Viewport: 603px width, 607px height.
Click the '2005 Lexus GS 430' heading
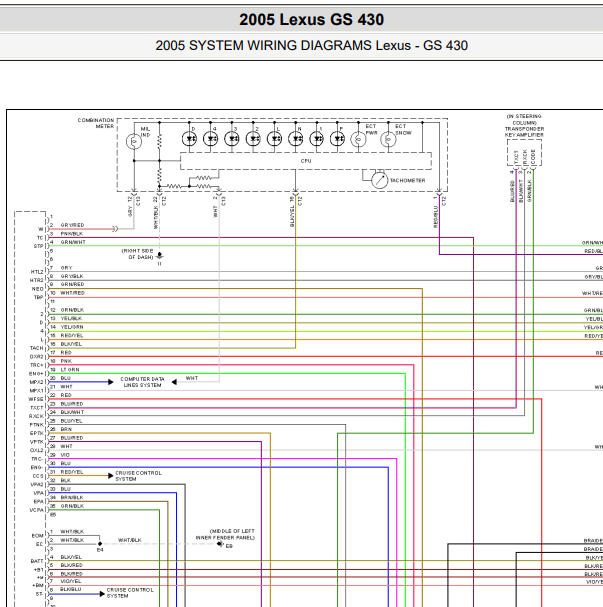[x=312, y=19]
